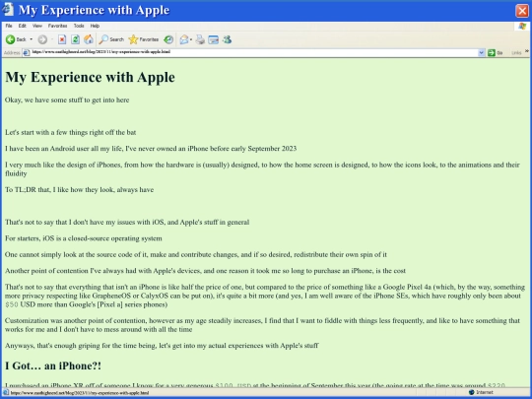Open the Edit menu
This screenshot has height=399, width=532.
(x=22, y=26)
